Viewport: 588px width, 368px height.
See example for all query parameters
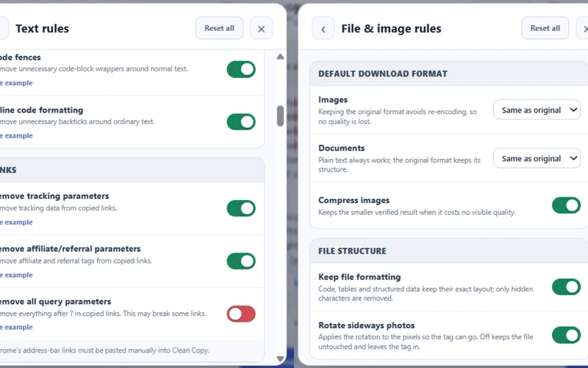(x=16, y=327)
